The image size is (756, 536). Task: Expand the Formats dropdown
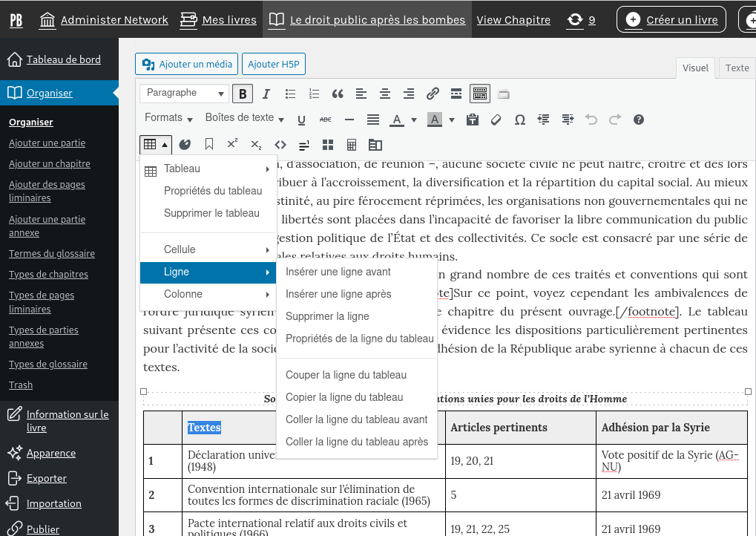[x=168, y=118]
